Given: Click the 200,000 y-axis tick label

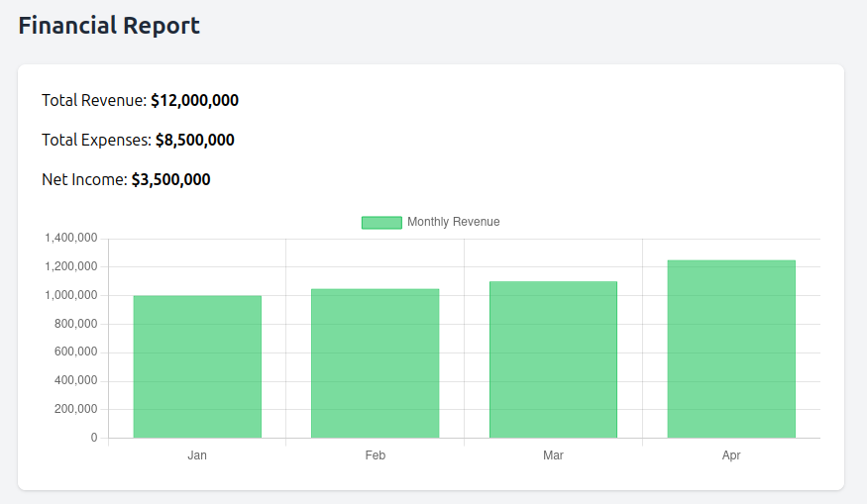Looking at the screenshot, I should tap(75, 409).
